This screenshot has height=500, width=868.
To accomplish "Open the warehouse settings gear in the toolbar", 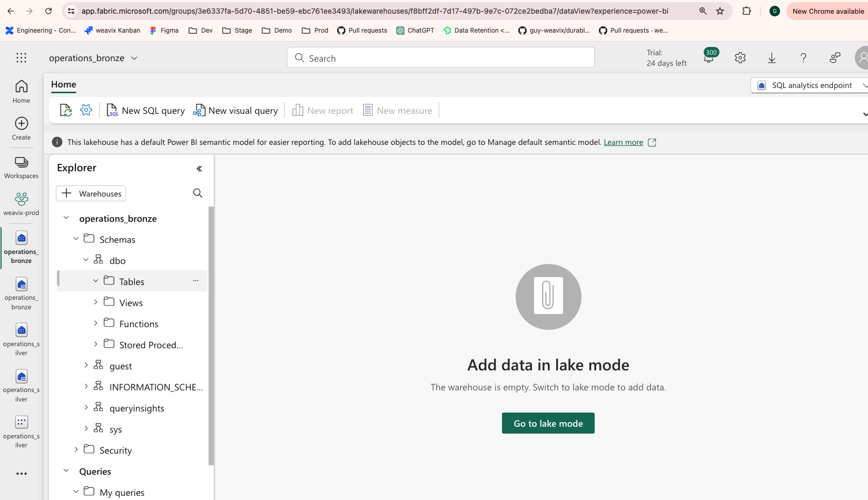I will (86, 110).
